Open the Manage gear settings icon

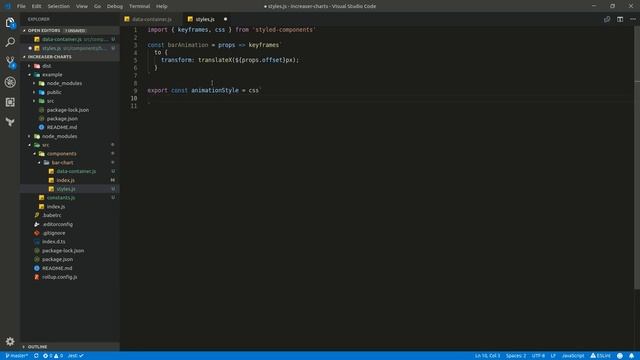10,341
